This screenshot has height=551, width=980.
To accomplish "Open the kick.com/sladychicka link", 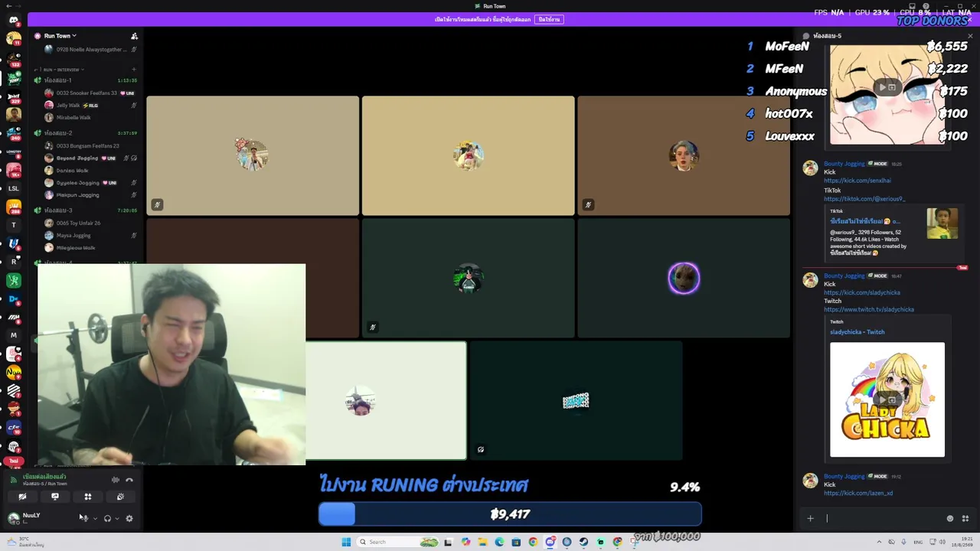I will 862,292.
